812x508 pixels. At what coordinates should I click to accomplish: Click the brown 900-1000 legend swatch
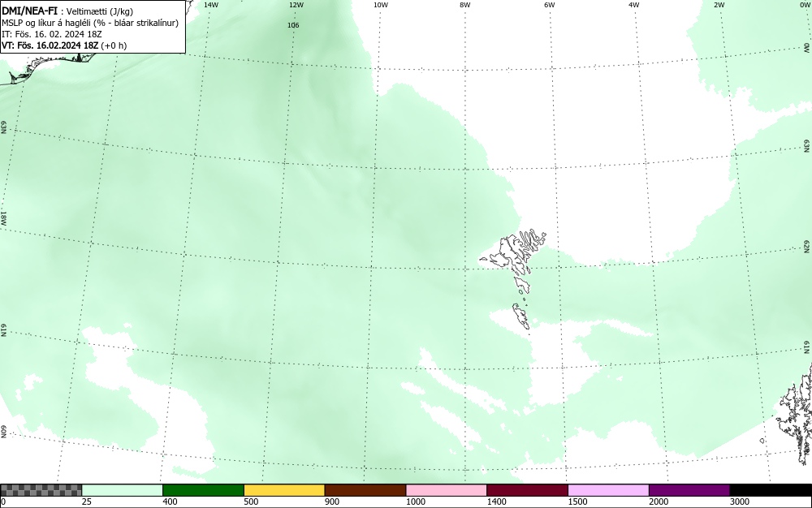tap(365, 490)
